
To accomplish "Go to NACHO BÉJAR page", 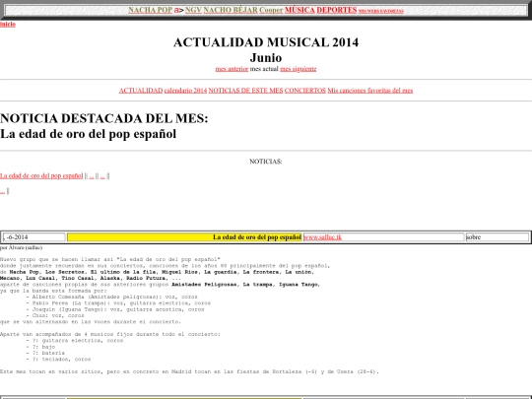I will [x=231, y=10].
